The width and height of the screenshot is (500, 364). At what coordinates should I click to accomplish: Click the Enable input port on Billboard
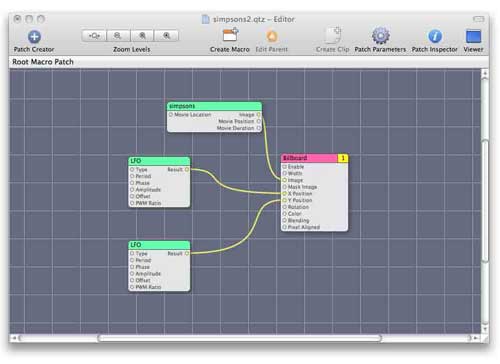284,167
